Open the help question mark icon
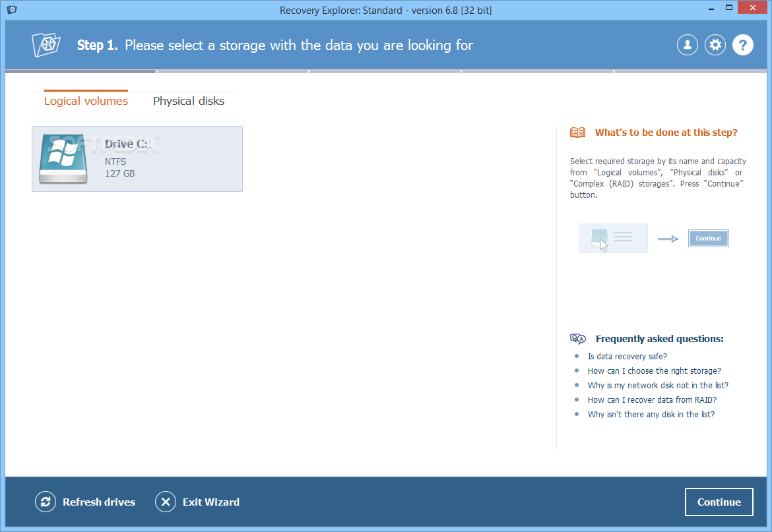This screenshot has width=772, height=532. (x=742, y=45)
